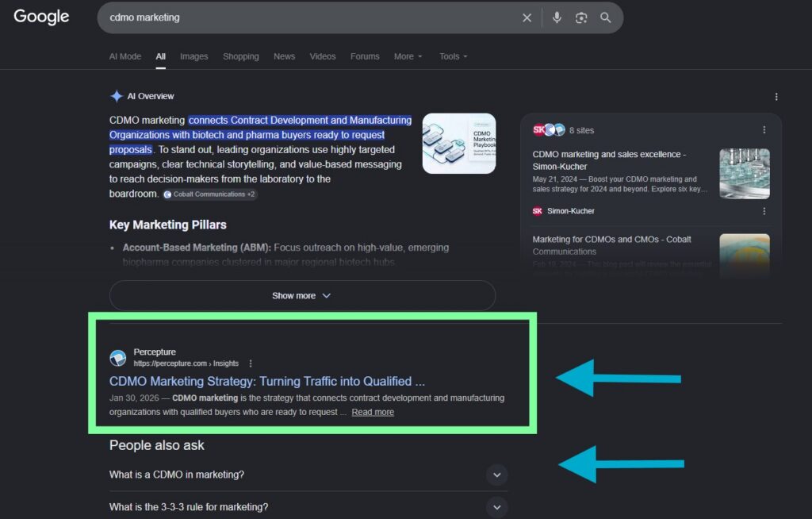Open the 8 sites panel three-dot menu
The width and height of the screenshot is (812, 519).
[764, 130]
